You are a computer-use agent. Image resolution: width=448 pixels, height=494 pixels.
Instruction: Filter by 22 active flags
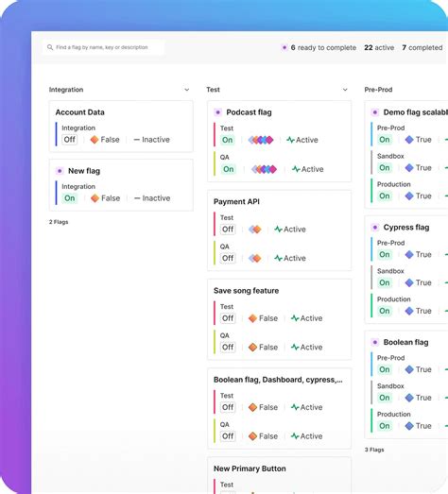(x=379, y=47)
